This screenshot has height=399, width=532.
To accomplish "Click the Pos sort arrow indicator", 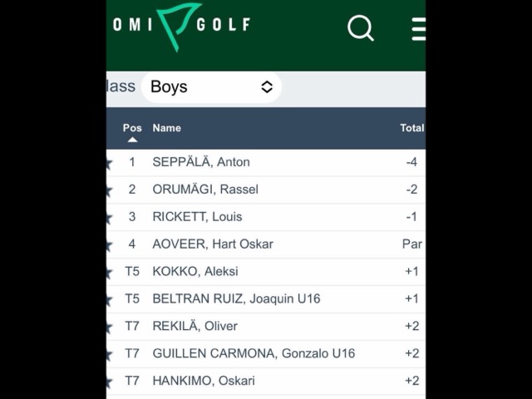I will (132, 140).
